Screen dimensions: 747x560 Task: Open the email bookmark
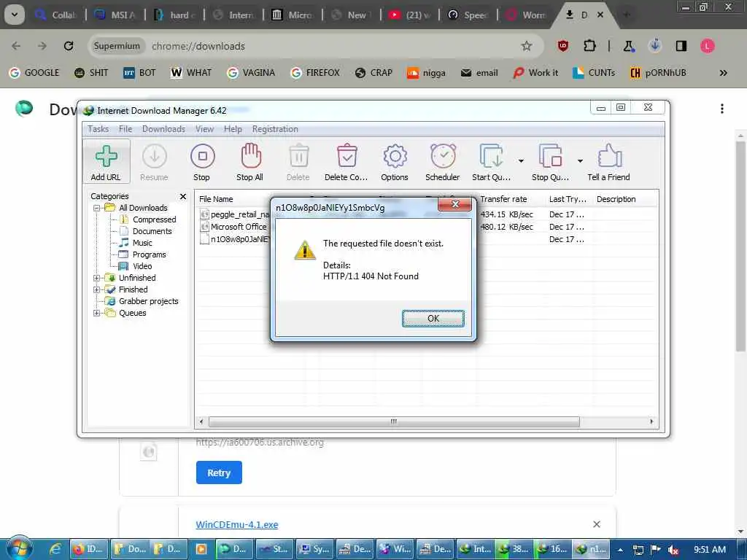479,73
